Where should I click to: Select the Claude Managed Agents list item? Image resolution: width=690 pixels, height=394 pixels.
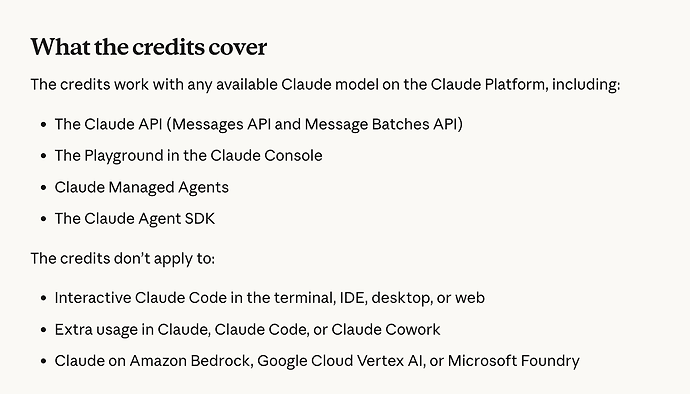(x=142, y=188)
